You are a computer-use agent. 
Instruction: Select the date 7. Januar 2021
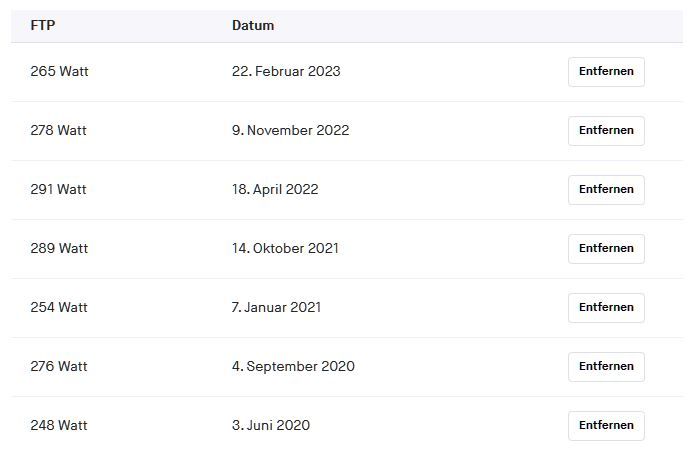276,308
